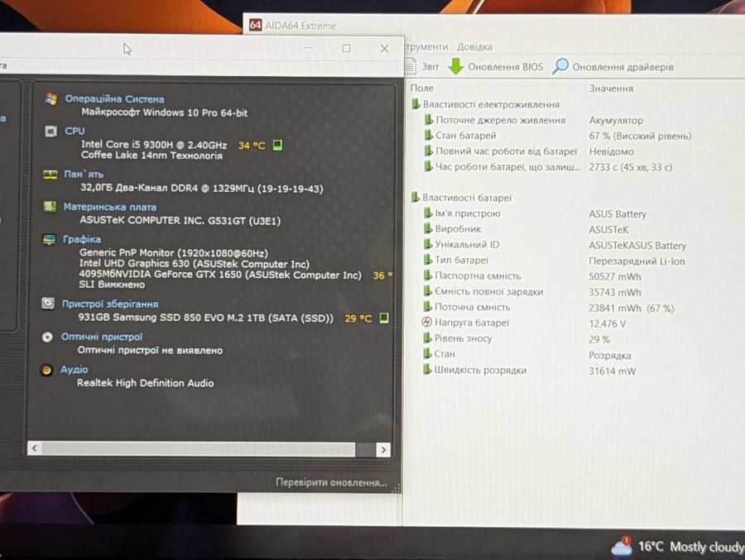Open the Операційна Система section link

(x=114, y=99)
